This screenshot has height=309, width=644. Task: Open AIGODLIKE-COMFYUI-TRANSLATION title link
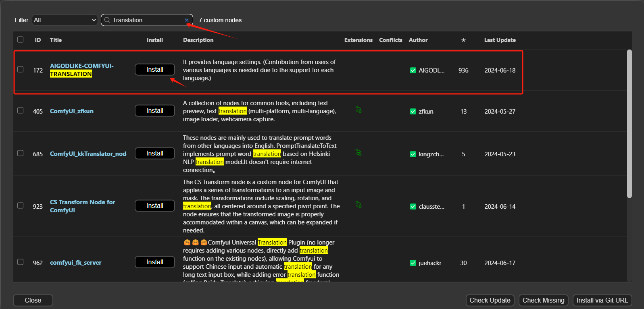point(82,70)
